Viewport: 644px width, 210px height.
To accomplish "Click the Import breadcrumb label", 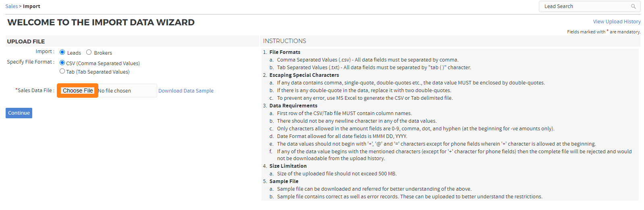I will pyautogui.click(x=31, y=6).
